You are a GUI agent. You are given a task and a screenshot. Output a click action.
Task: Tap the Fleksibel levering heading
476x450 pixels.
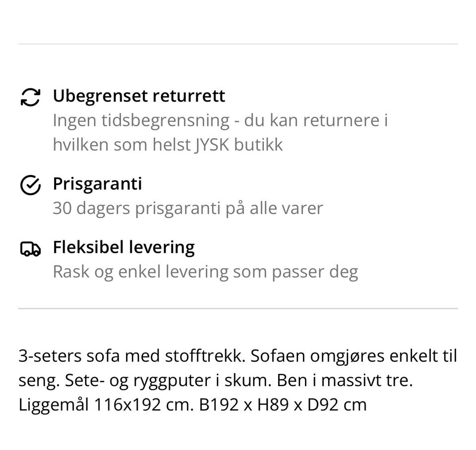pyautogui.click(x=123, y=247)
